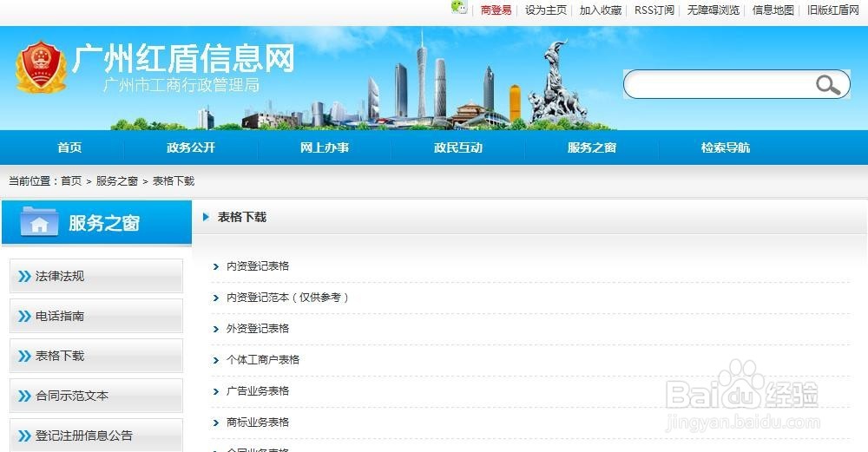Open 商标业务表格 list link

[x=258, y=423]
